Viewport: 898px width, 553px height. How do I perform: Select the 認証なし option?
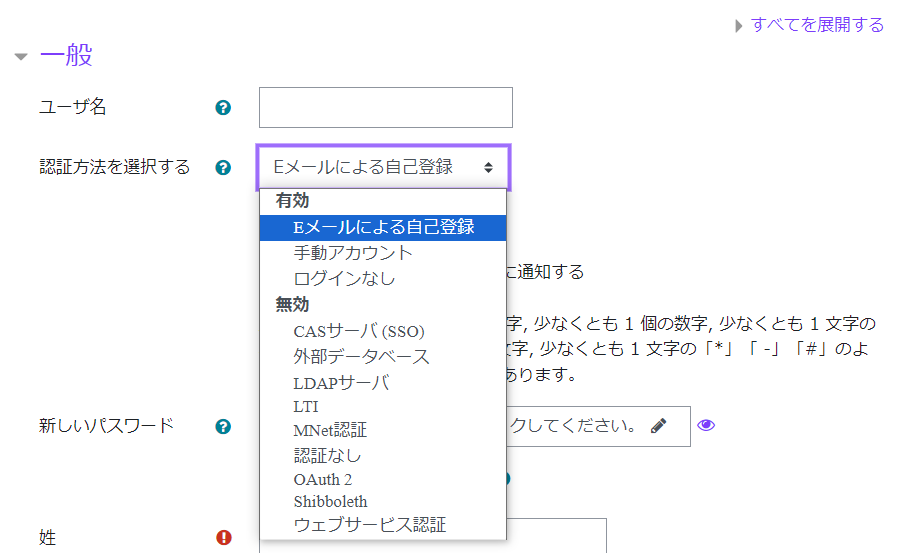[x=383, y=455]
